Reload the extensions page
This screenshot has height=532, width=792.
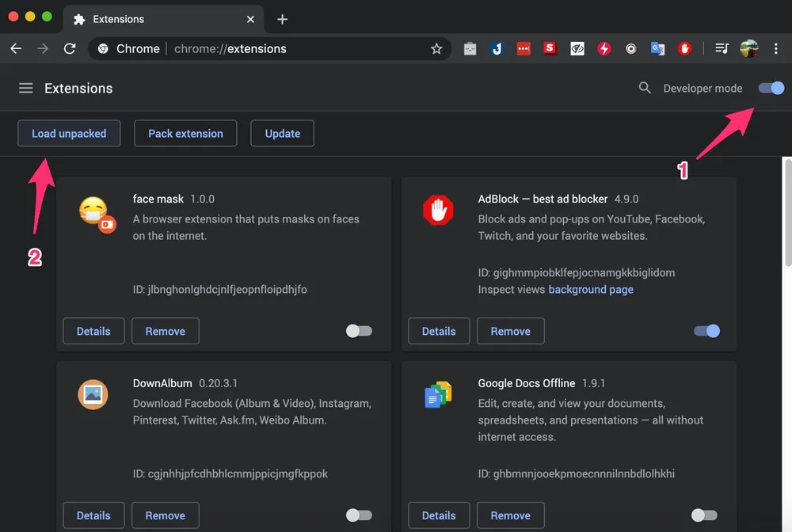[70, 49]
